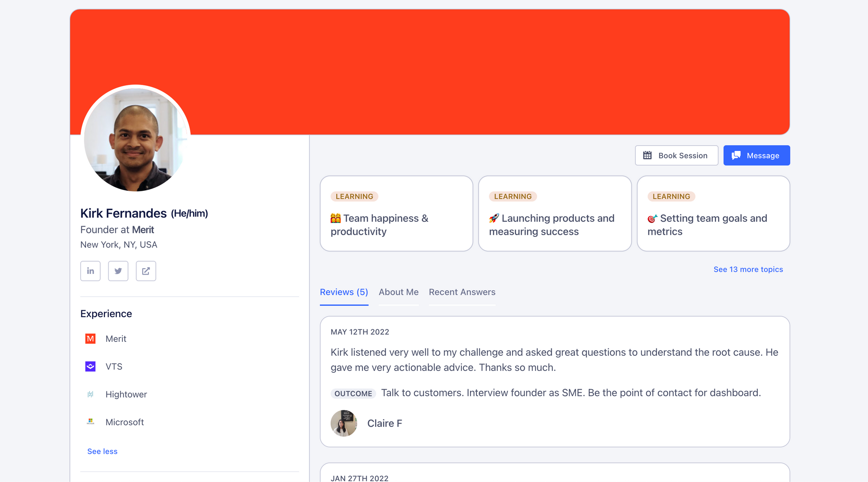The width and height of the screenshot is (868, 482).
Task: Open the Launching products and measuring success topic
Action: point(555,213)
